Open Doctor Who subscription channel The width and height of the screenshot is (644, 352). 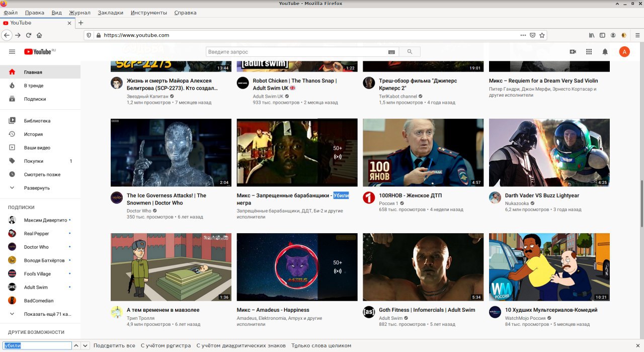click(x=40, y=247)
